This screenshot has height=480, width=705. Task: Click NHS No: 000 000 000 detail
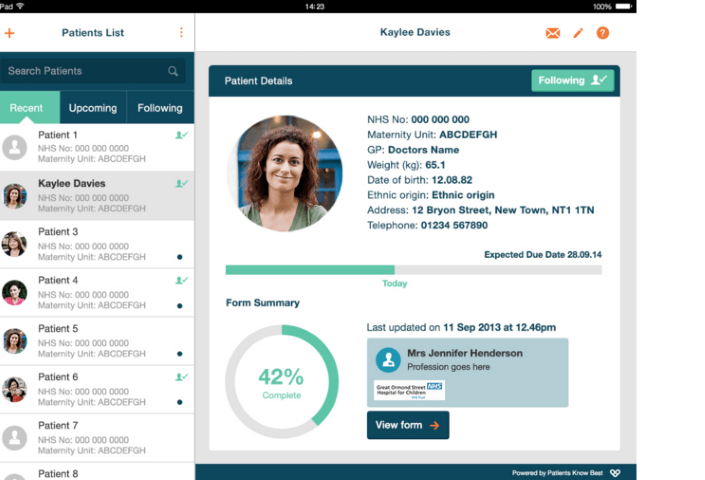(418, 120)
